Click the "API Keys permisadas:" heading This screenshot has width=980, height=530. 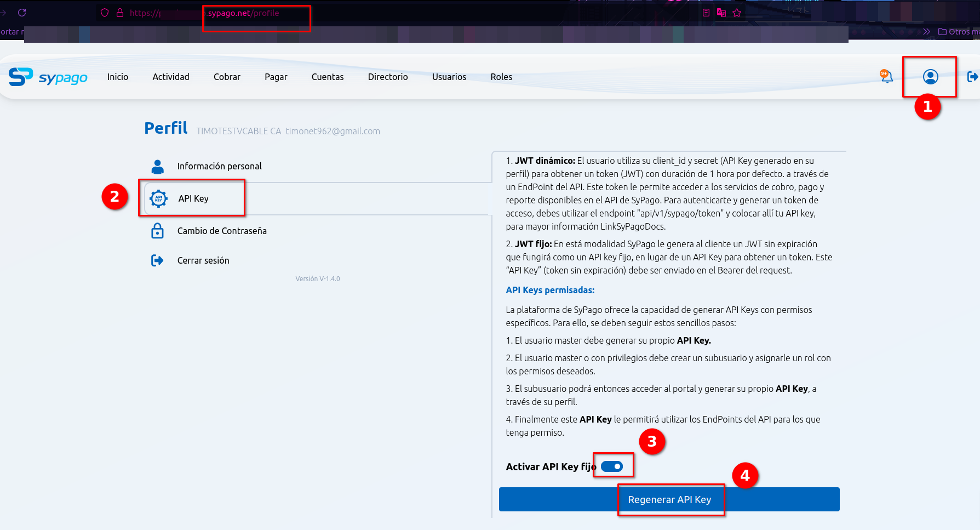(x=550, y=290)
